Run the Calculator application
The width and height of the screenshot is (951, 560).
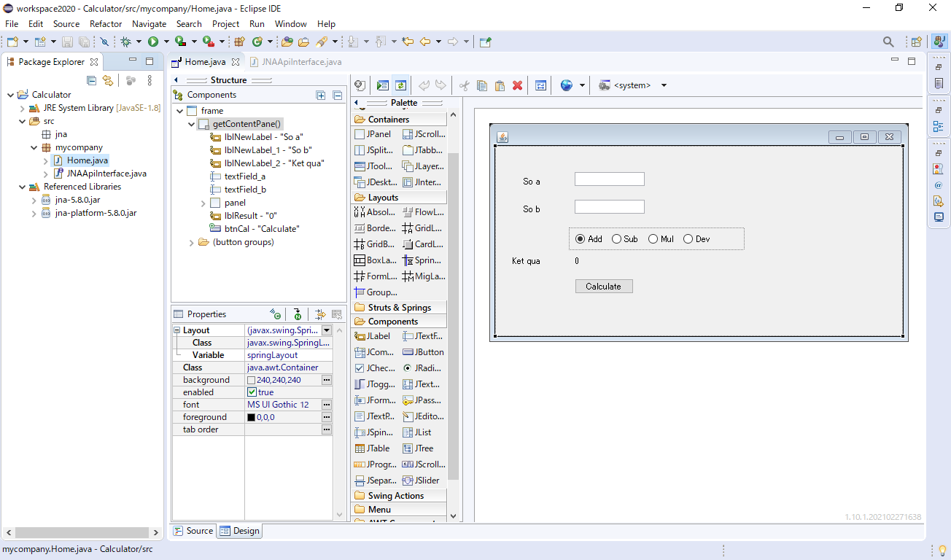coord(155,42)
